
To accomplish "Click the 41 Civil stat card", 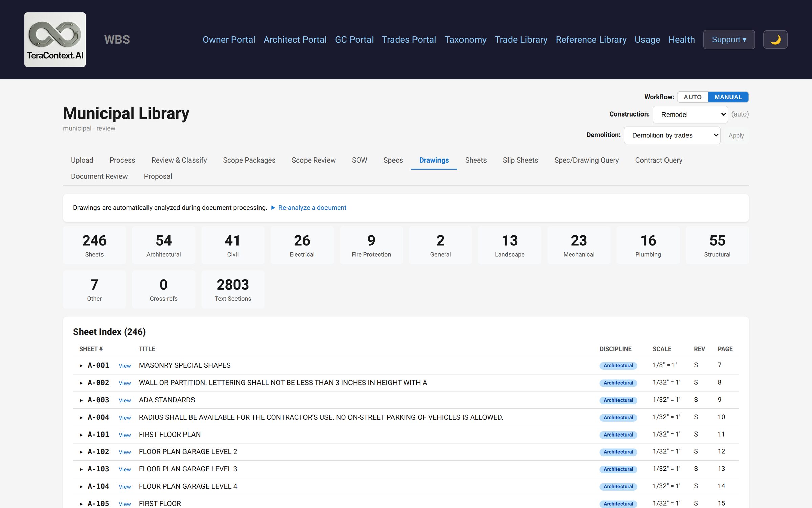I will click(x=233, y=245).
